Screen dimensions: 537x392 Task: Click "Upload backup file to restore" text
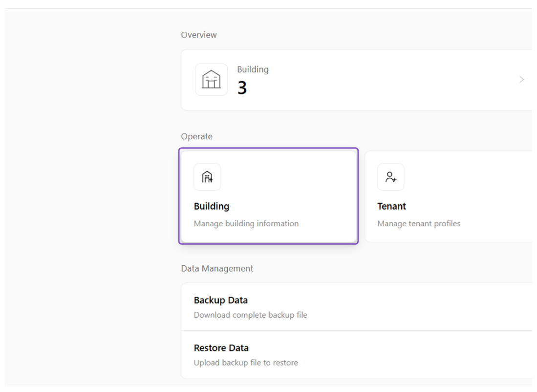pyautogui.click(x=246, y=363)
